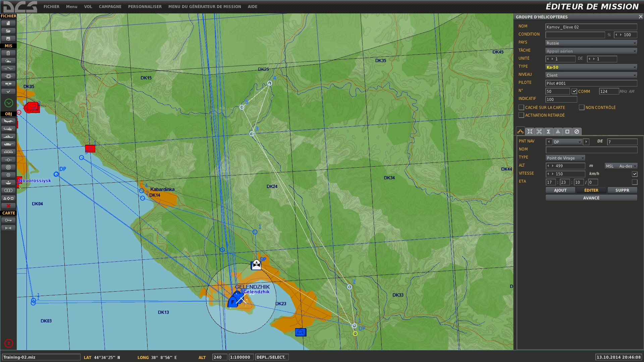Open the triggers icon in MIS section
This screenshot has height=362, width=644.
(8, 68)
